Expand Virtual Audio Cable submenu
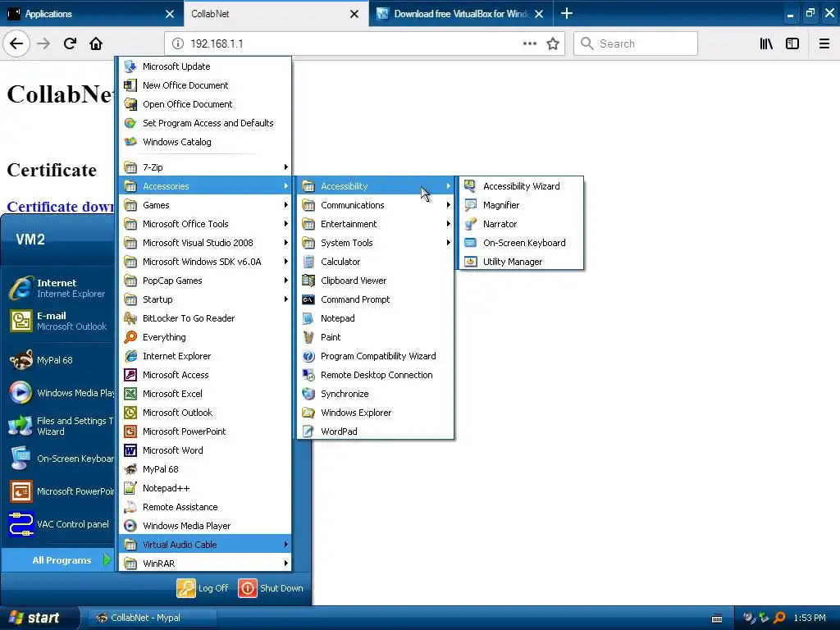840x630 pixels. pos(205,545)
